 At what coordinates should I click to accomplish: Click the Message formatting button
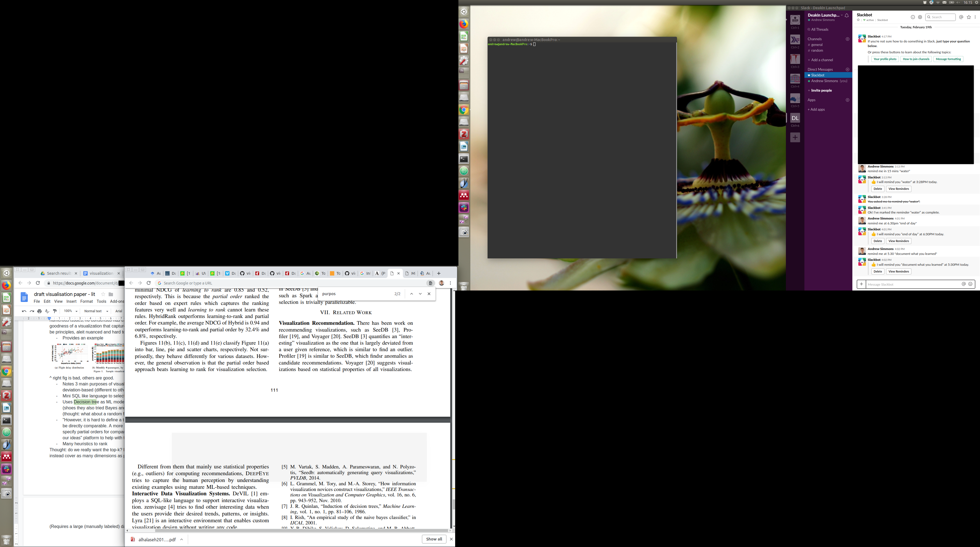(948, 59)
